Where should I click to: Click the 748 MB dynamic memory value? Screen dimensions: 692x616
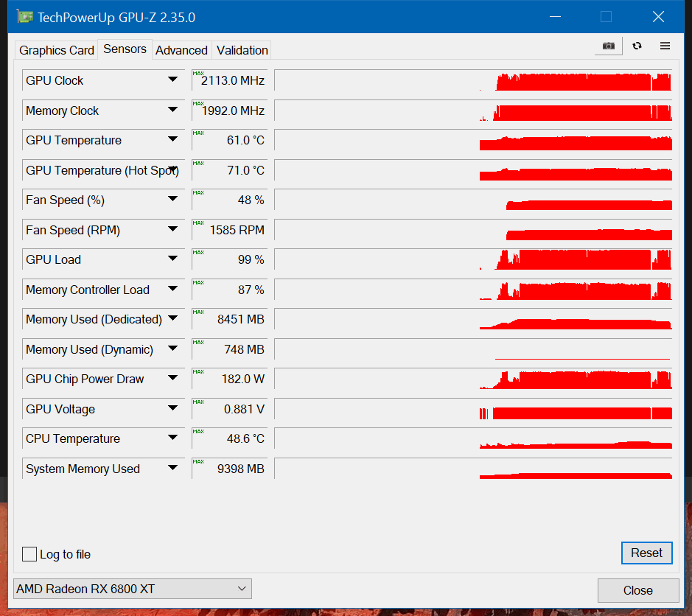tap(229, 349)
